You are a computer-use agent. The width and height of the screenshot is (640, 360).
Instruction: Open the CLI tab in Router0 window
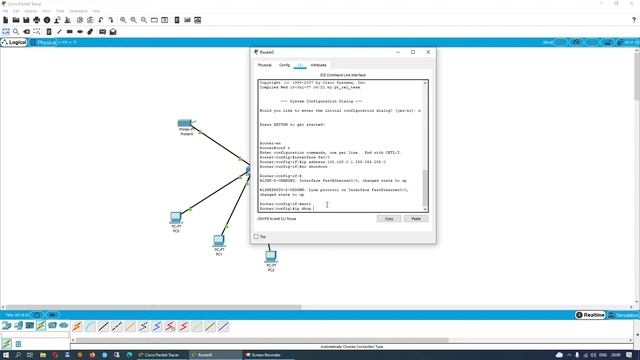point(300,65)
